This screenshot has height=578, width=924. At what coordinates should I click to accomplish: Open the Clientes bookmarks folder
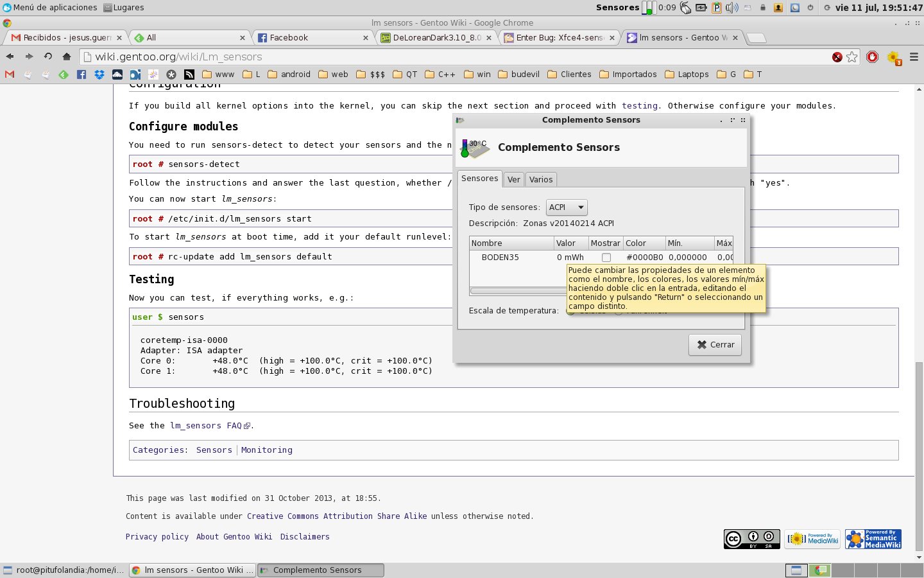(569, 74)
